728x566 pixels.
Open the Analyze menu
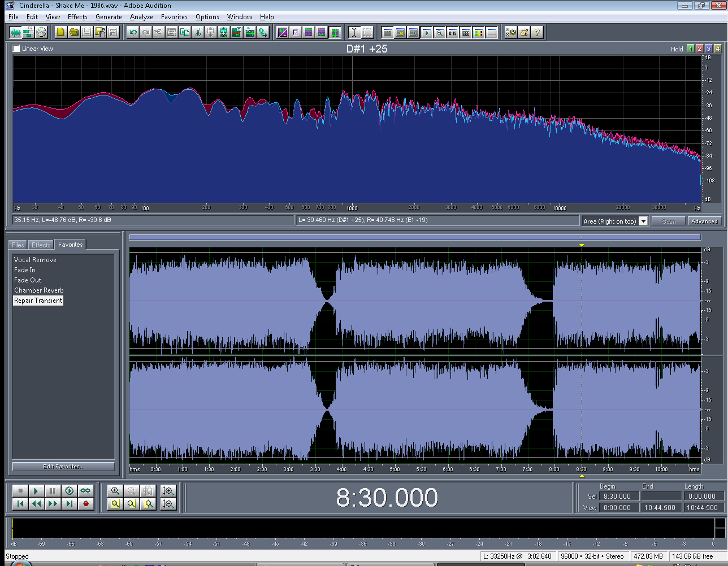[141, 17]
